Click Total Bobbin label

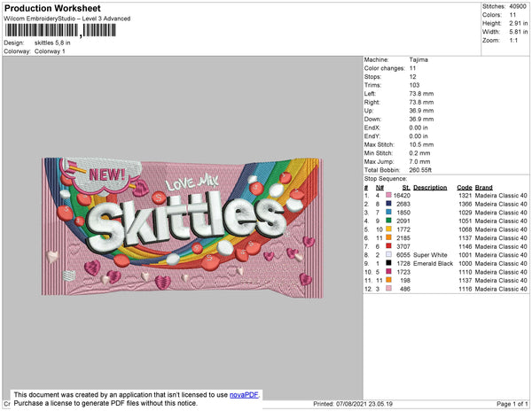382,170
